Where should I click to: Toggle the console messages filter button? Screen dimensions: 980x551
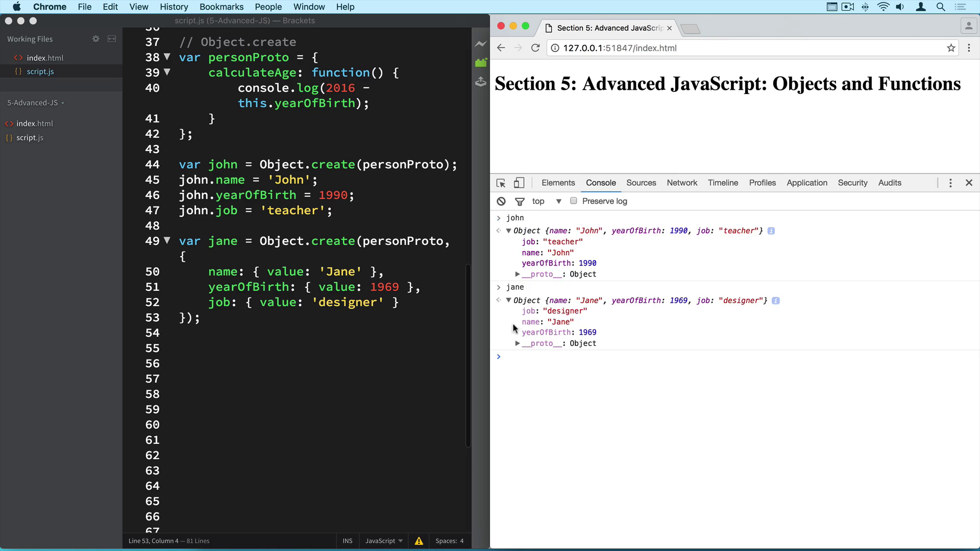[x=520, y=201]
